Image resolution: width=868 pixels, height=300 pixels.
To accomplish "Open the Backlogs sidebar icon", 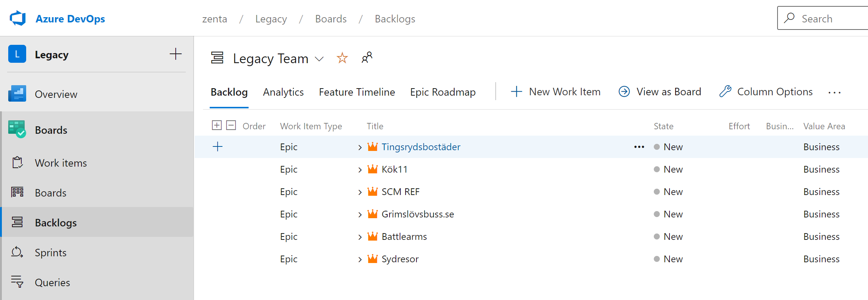I will click(17, 222).
